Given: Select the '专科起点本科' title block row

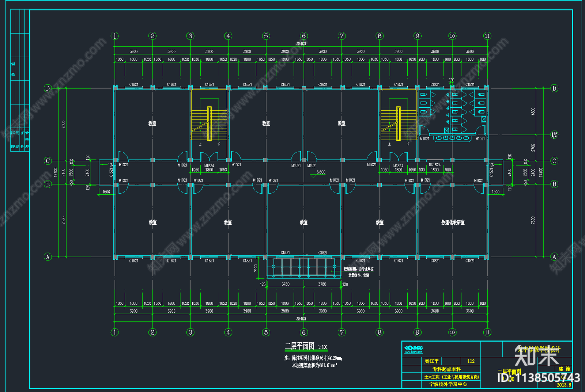Looking at the screenshot, I should pyautogui.click(x=446, y=369).
